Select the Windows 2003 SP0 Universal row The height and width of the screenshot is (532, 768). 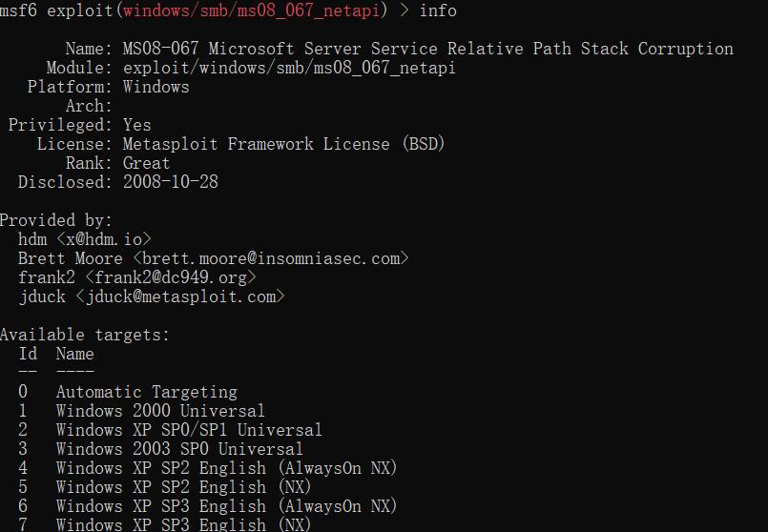[160, 449]
